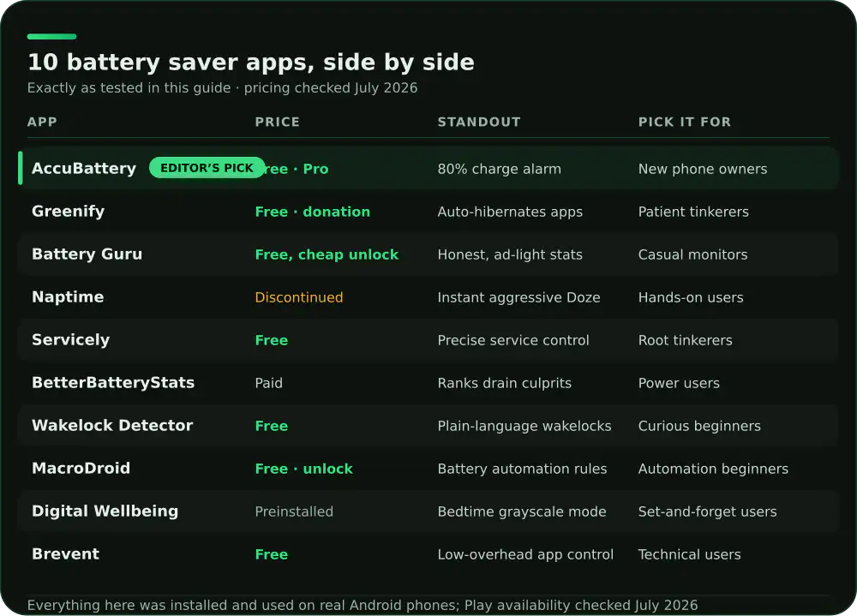The width and height of the screenshot is (857, 616).
Task: Click the 'Exactly as tested in this guide' subtitle
Action: pyautogui.click(x=222, y=88)
